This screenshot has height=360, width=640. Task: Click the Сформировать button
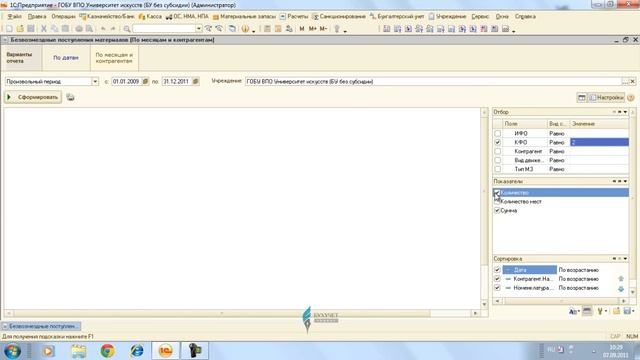point(33,97)
